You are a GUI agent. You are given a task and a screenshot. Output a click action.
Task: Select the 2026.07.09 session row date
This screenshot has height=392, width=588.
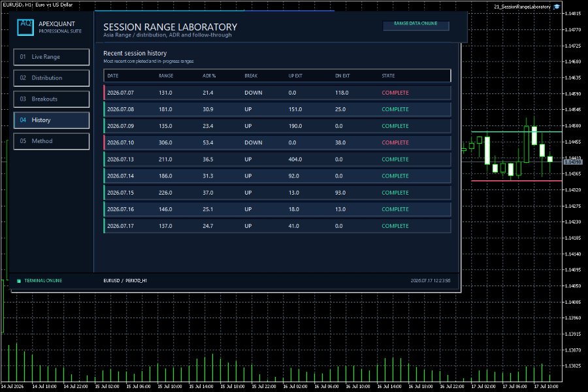[x=120, y=126]
